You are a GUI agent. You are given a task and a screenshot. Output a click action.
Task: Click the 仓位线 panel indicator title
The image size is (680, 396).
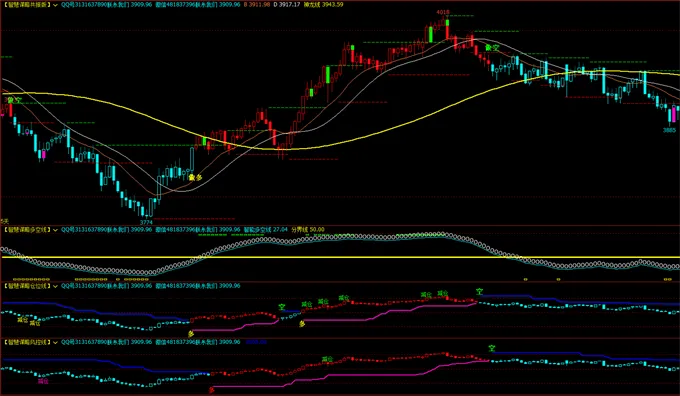(x=26, y=286)
